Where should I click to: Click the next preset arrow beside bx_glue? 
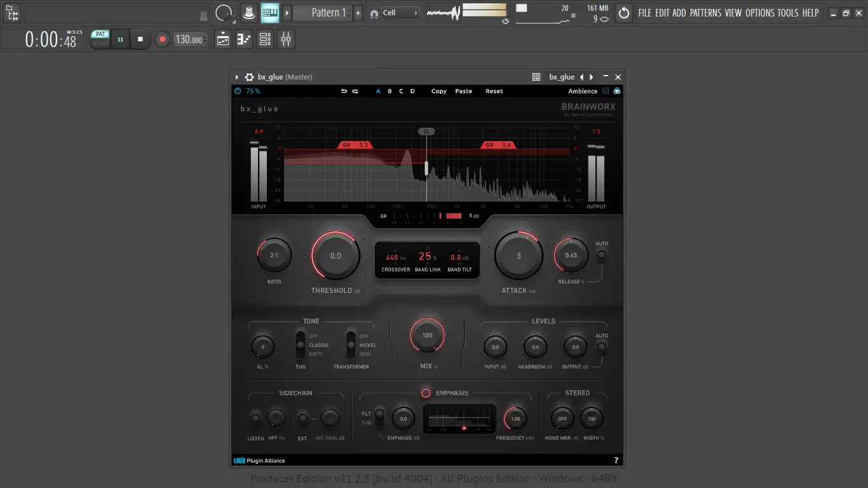coord(590,77)
